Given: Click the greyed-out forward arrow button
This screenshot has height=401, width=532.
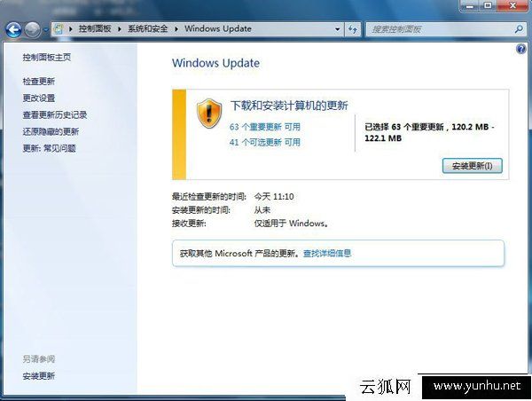Looking at the screenshot, I should [x=33, y=30].
